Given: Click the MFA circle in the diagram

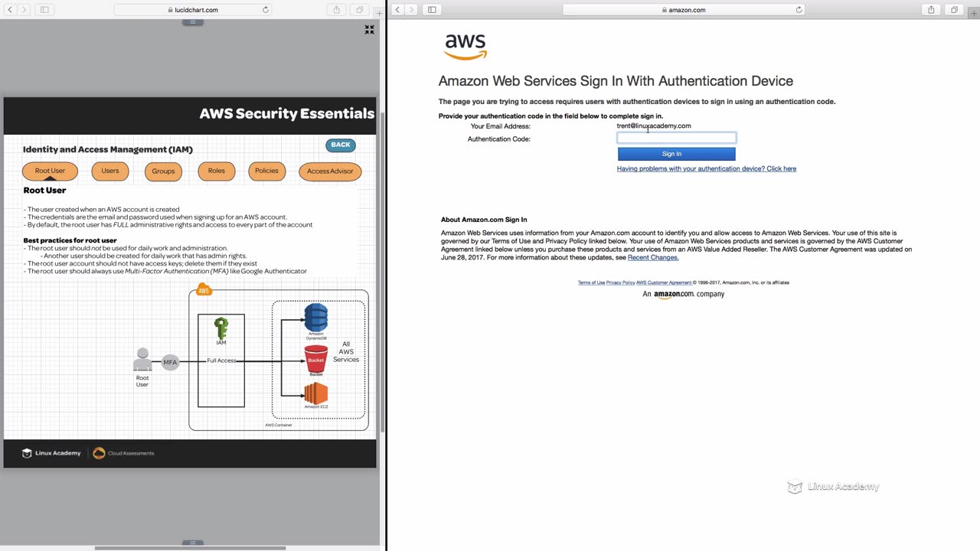Looking at the screenshot, I should click(170, 362).
